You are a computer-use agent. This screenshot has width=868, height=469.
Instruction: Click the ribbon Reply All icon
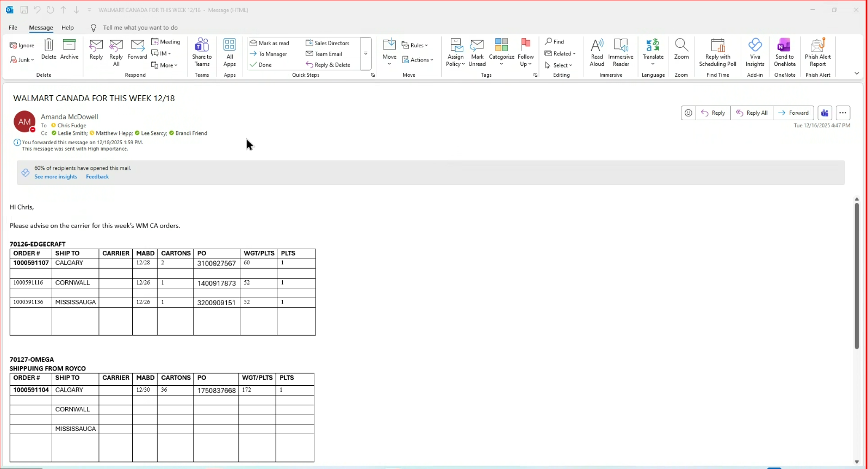(x=116, y=52)
